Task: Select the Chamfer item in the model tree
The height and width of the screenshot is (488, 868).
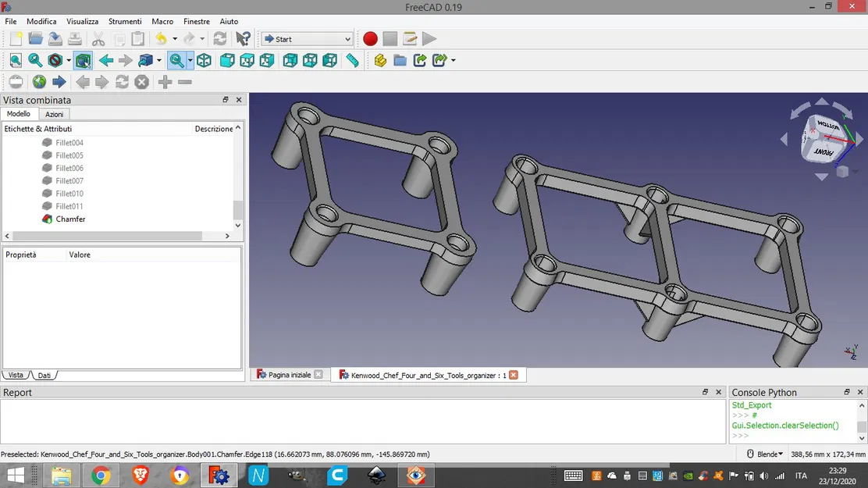Action: point(70,219)
